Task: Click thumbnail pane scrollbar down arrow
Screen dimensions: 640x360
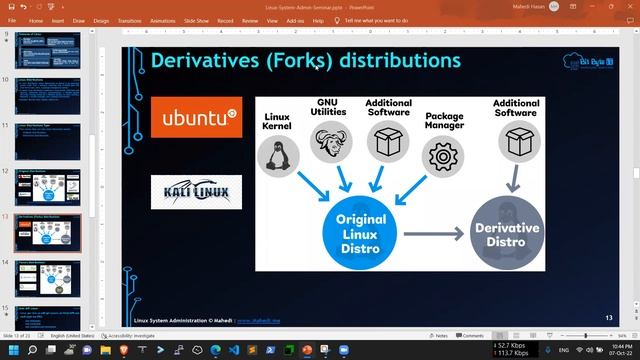Action: pyautogui.click(x=92, y=327)
